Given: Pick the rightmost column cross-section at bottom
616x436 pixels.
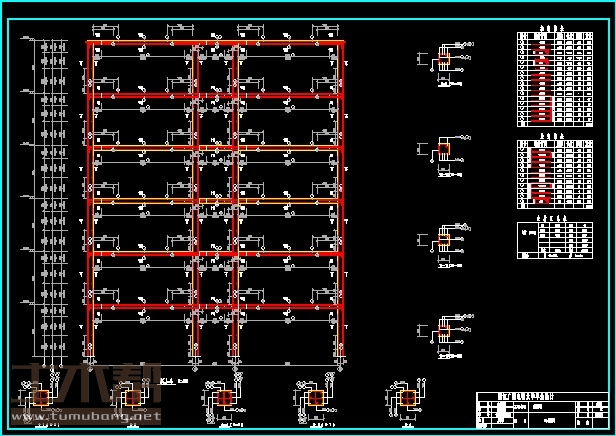Looking at the screenshot, I should (406, 399).
